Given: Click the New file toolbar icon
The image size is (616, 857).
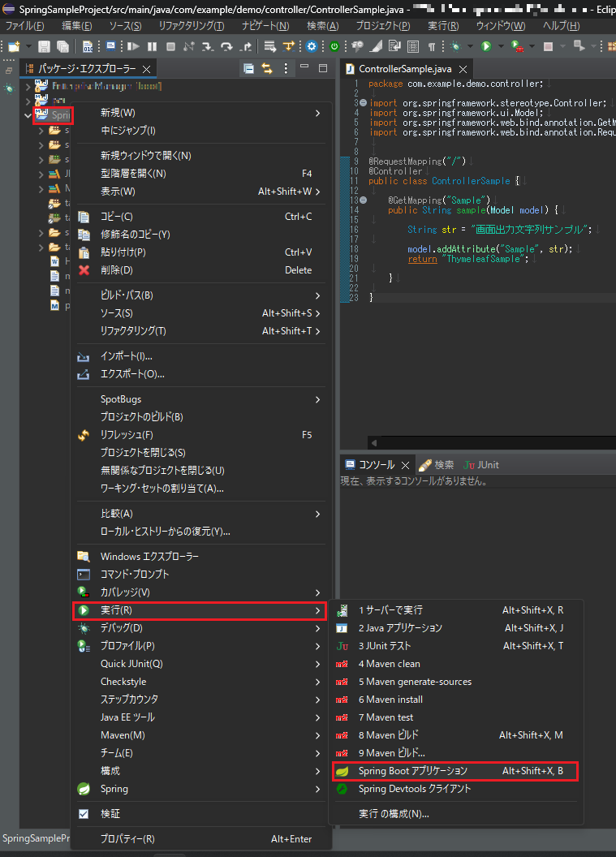Looking at the screenshot, I should pyautogui.click(x=14, y=46).
